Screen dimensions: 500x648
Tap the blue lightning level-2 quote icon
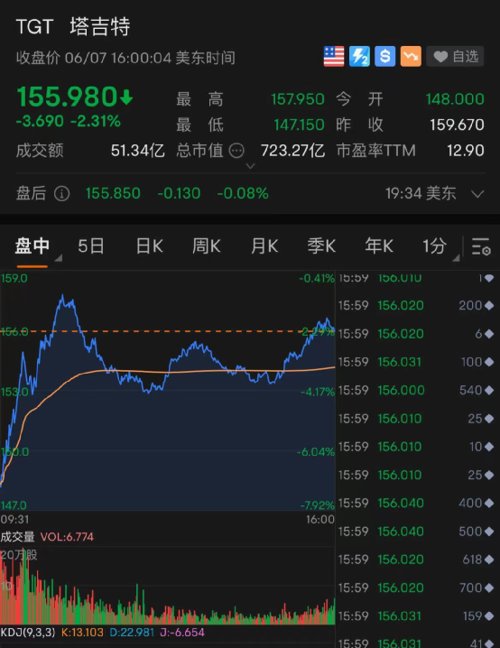coord(360,56)
